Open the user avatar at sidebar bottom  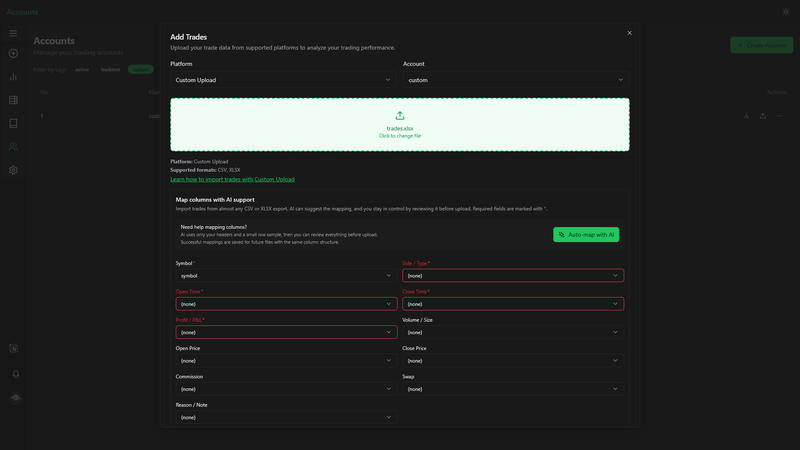click(x=16, y=397)
